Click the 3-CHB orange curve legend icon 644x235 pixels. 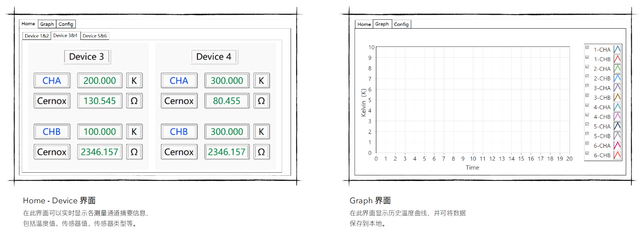tap(617, 98)
